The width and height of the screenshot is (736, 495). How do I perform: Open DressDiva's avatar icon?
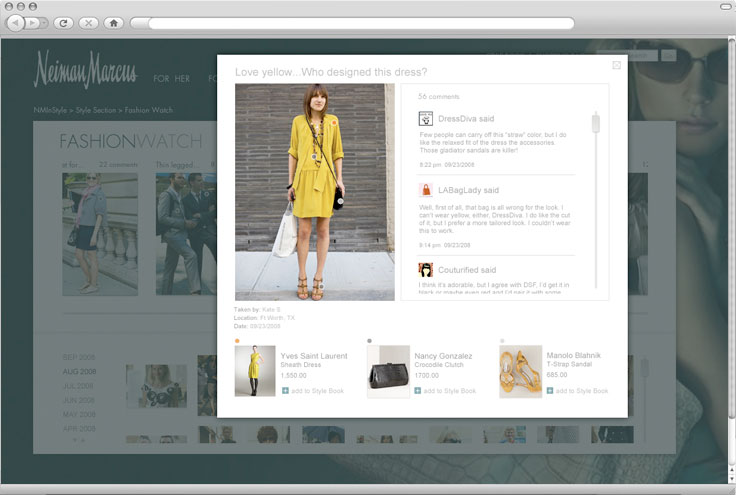(425, 118)
